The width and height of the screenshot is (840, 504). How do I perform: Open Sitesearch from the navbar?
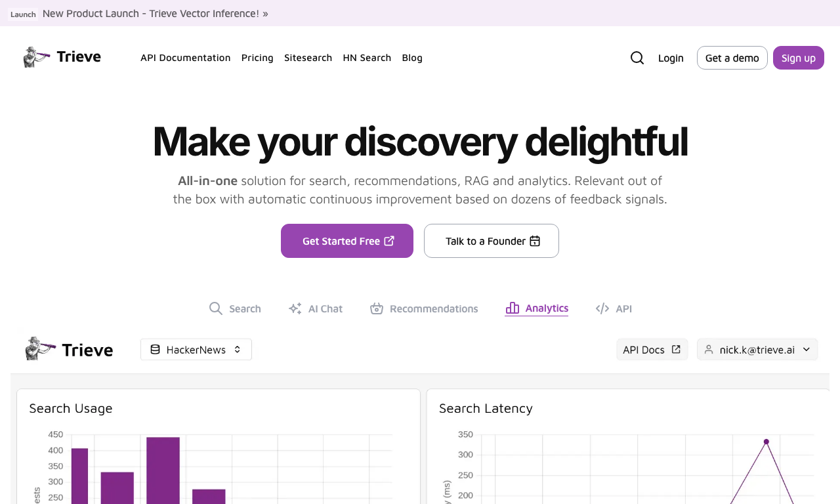[x=308, y=58]
